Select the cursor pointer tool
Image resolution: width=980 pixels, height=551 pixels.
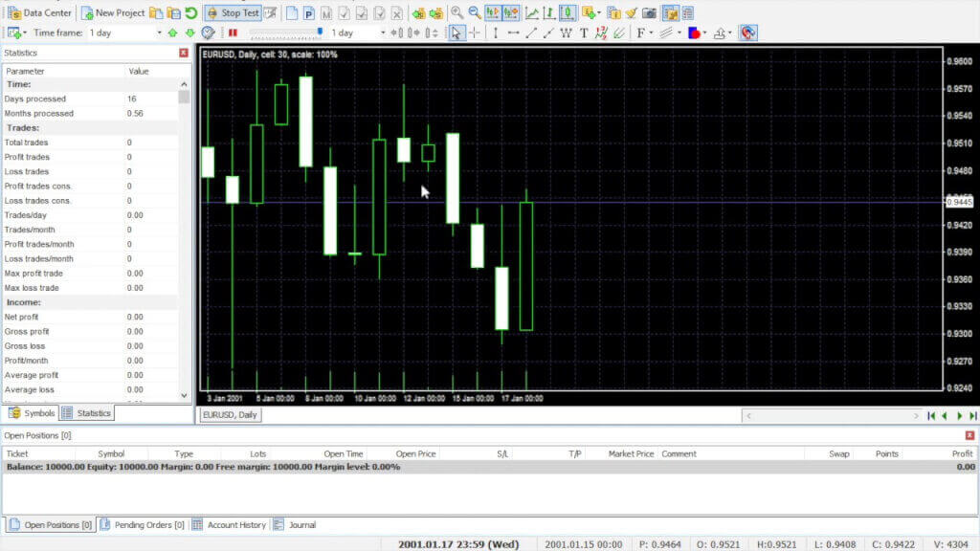click(457, 33)
